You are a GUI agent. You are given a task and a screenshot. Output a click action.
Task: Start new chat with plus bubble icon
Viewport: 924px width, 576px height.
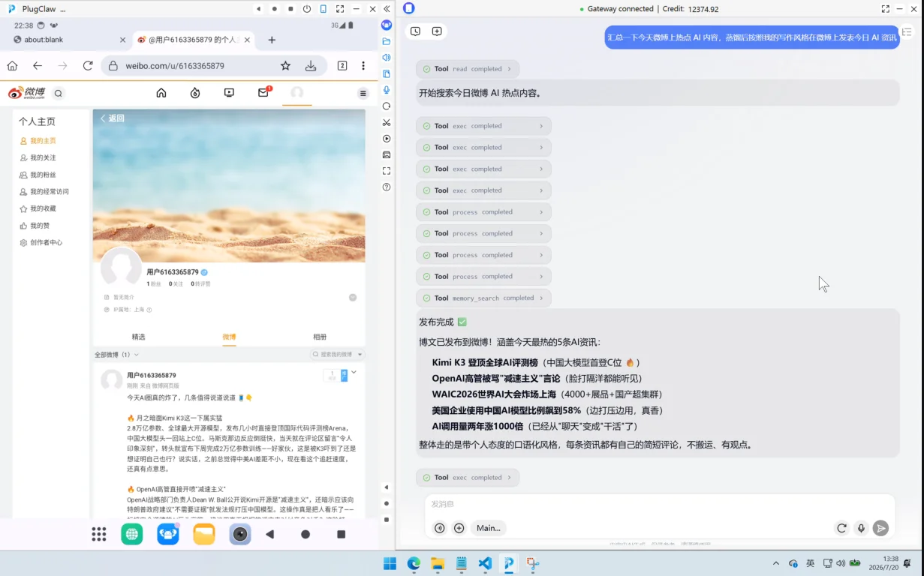[437, 31]
